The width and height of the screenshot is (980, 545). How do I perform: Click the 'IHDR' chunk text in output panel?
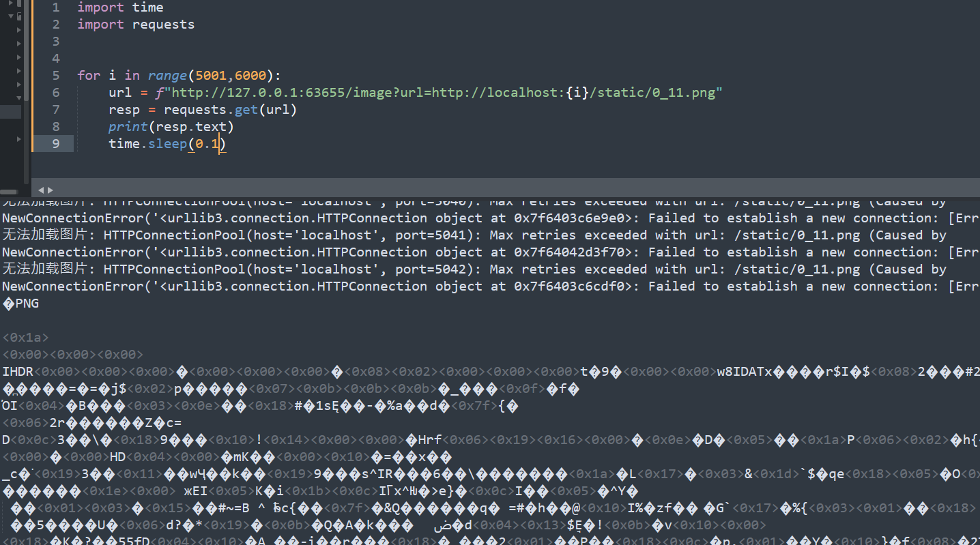tap(18, 372)
